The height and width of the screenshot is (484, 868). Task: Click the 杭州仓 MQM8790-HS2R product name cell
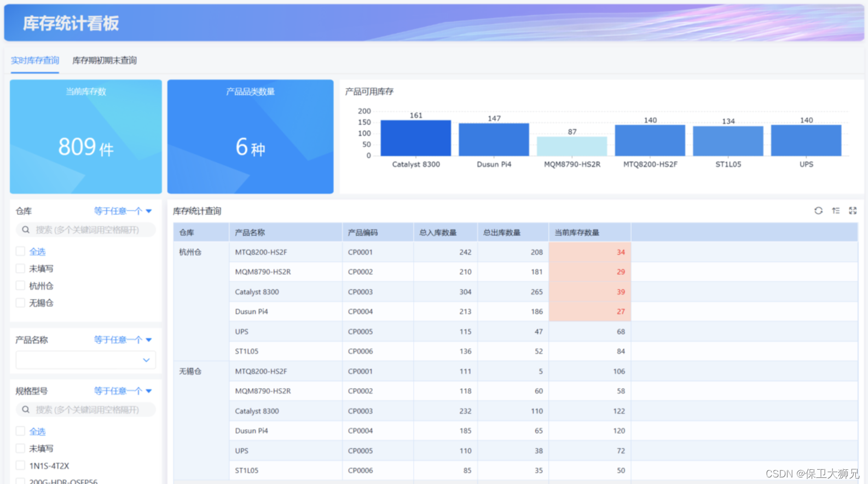point(286,272)
